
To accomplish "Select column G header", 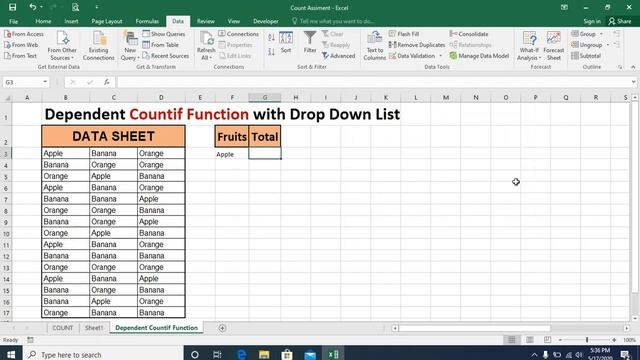I will tap(264, 98).
